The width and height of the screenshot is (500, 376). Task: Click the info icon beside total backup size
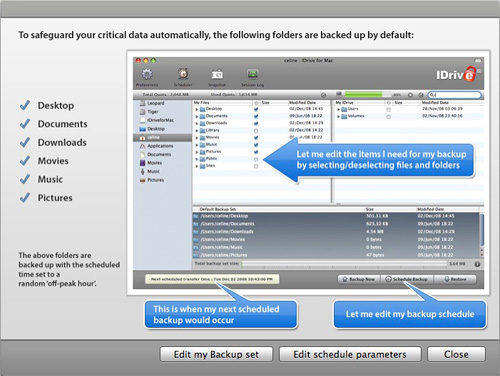click(477, 264)
